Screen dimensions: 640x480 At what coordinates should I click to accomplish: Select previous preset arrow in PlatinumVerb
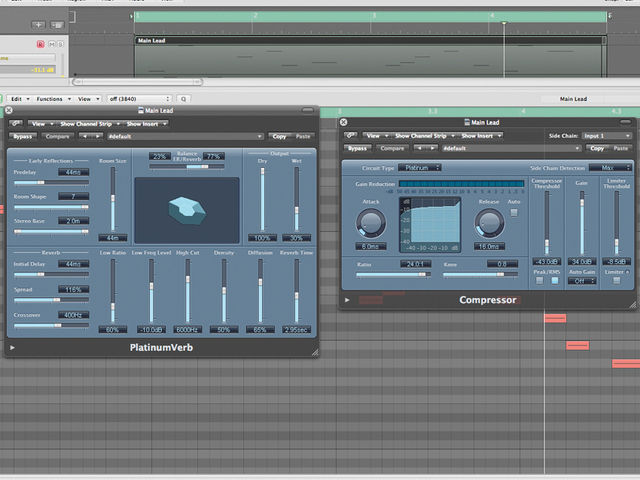point(84,136)
